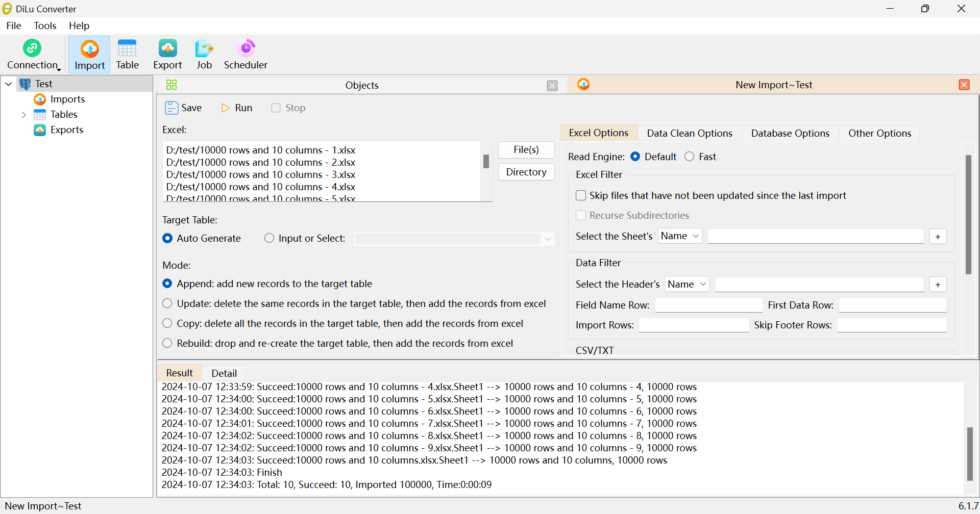The height and width of the screenshot is (514, 980).
Task: Click the Field Name Row input field
Action: coord(708,305)
